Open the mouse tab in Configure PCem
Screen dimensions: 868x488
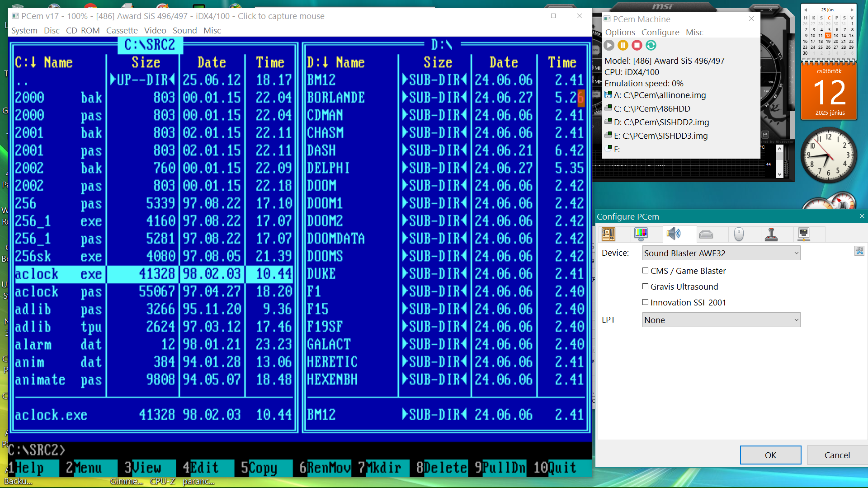point(739,234)
